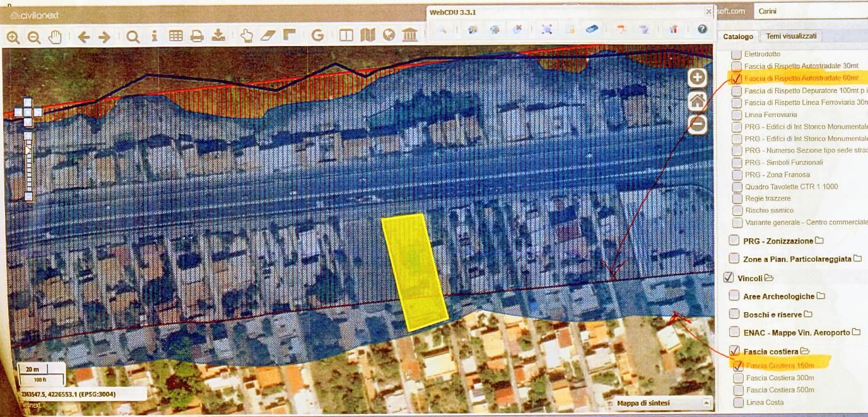Collapse the Vincoli folder
868x417 pixels.
770,278
